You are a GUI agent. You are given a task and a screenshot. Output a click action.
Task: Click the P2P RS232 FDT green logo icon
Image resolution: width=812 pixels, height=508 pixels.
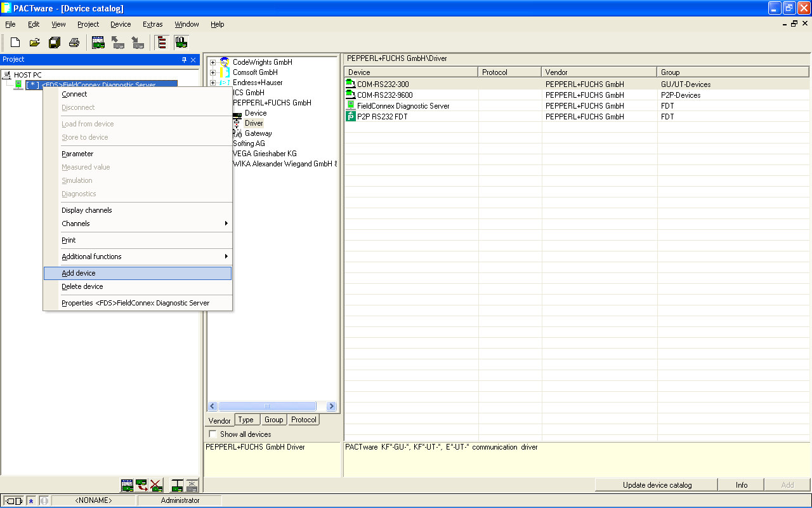click(350, 116)
